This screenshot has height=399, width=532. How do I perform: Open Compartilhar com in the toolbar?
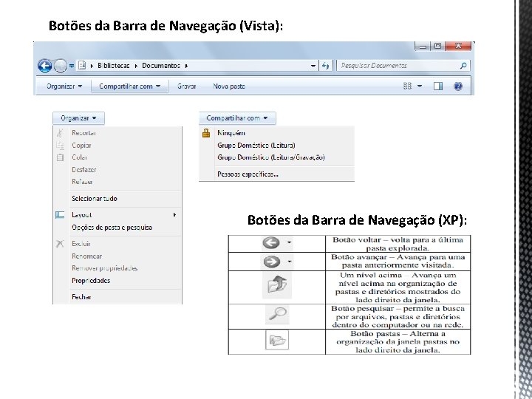coord(130,86)
